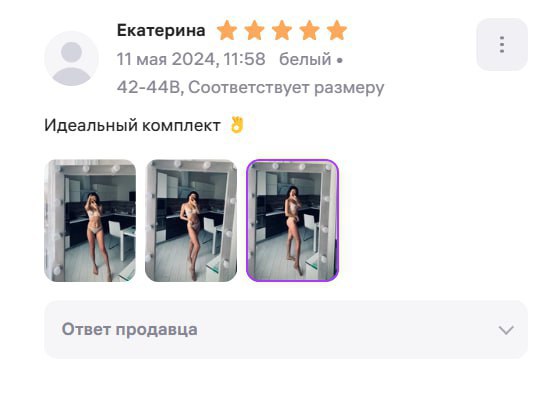Click the review date 11 мая 2024
Viewport: 534px width, 410px height.
[166, 59]
